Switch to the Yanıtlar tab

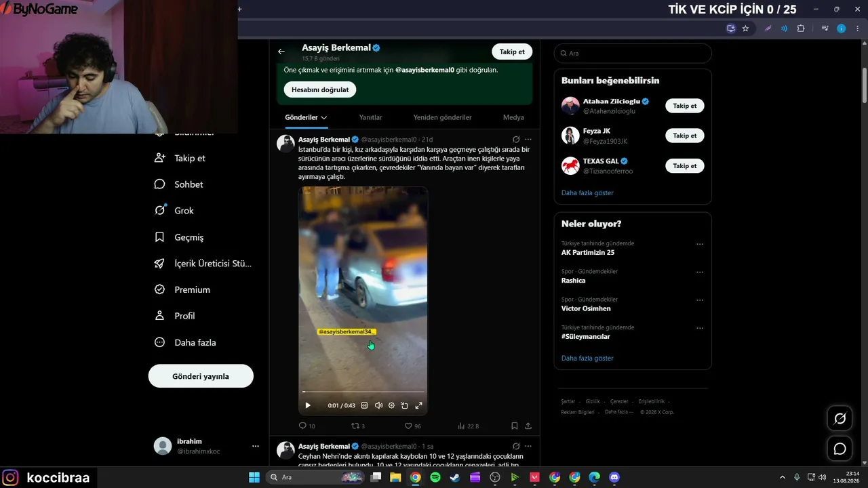point(370,117)
